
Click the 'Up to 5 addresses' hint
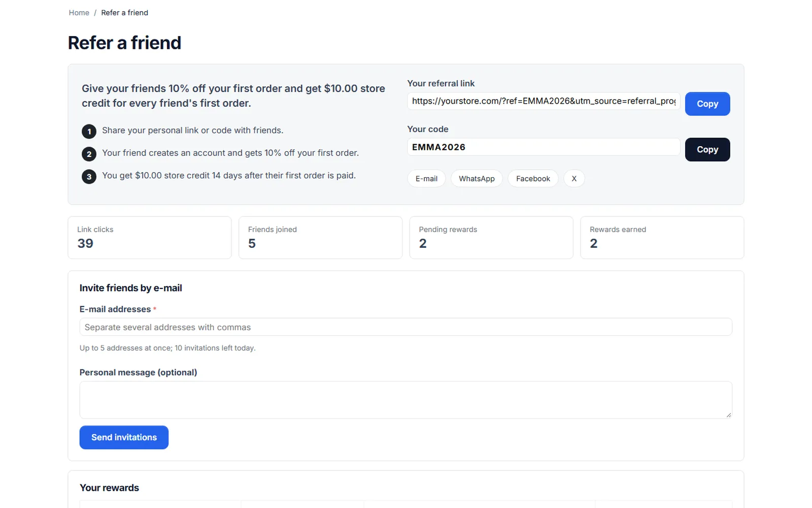[x=167, y=348]
